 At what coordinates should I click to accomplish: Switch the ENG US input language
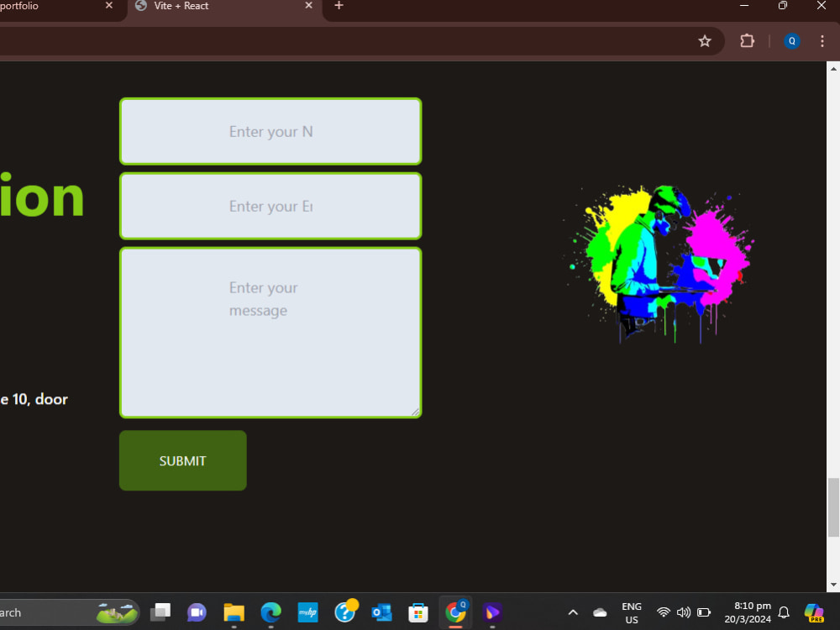[632, 613]
